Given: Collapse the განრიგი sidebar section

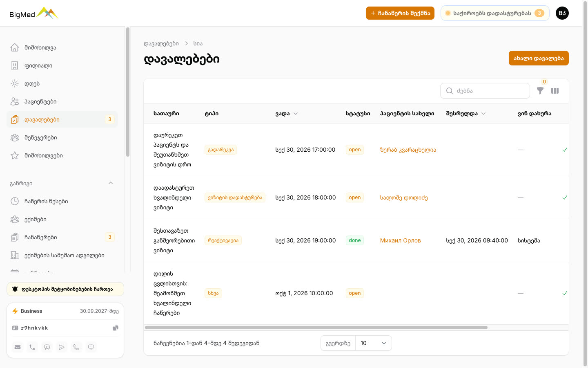Looking at the screenshot, I should click(111, 183).
